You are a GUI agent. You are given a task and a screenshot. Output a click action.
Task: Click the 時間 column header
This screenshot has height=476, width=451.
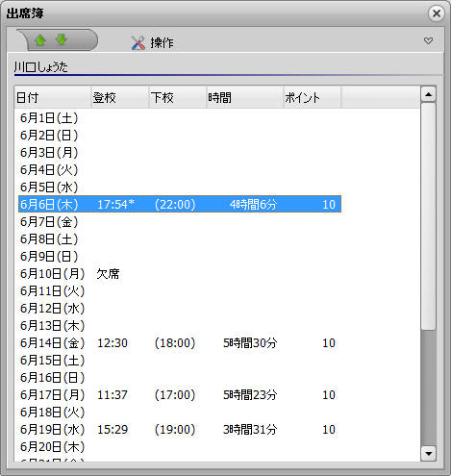tap(244, 97)
